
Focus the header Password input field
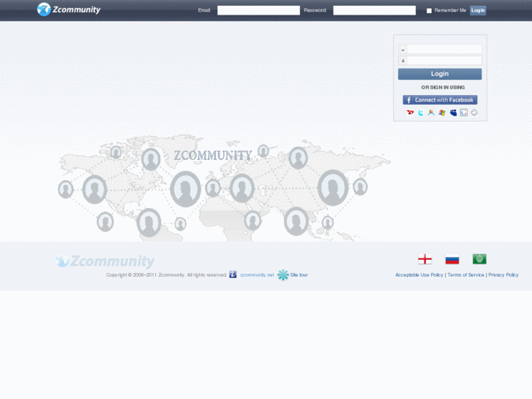pos(374,10)
